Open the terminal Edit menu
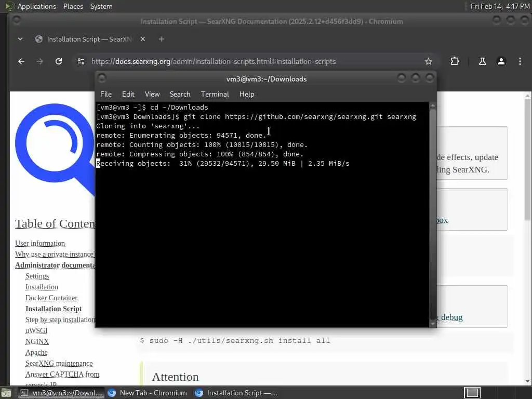This screenshot has height=399, width=532. tap(128, 95)
